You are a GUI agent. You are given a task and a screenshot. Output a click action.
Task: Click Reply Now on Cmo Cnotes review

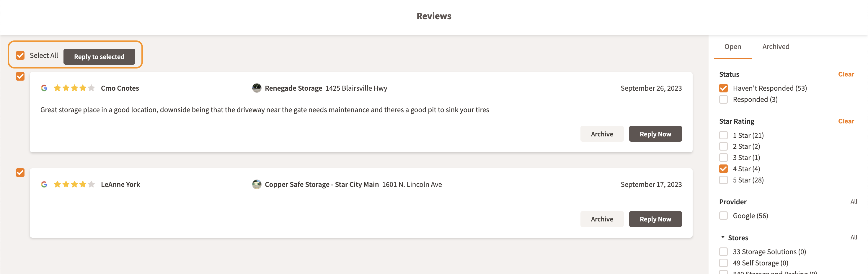click(655, 134)
